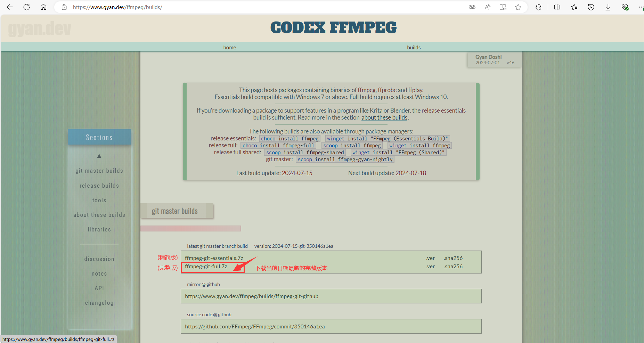This screenshot has width=644, height=343.
Task: Click 'scoop install ffmpeg-gyan-nightly' command
Action: tap(345, 160)
